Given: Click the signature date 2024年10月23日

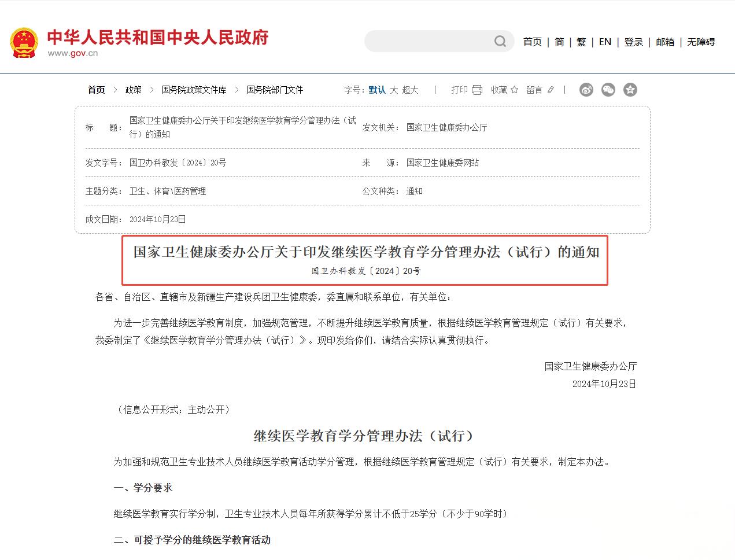Looking at the screenshot, I should [604, 384].
